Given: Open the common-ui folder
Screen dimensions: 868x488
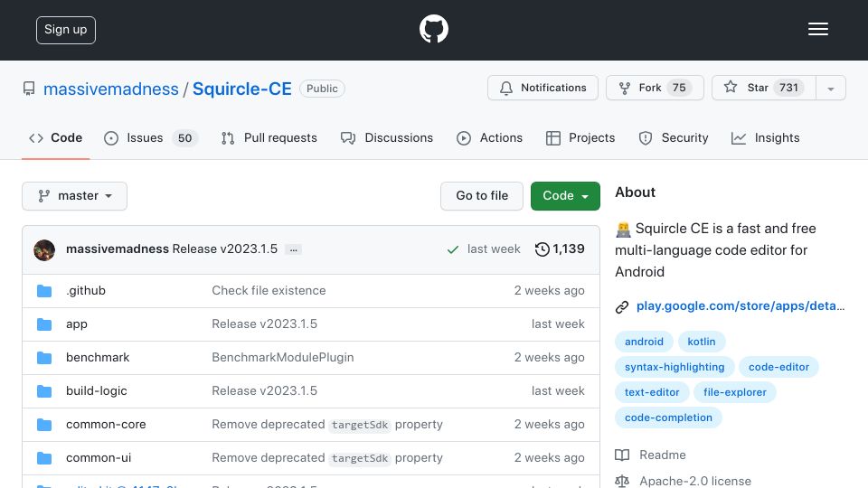Looking at the screenshot, I should pyautogui.click(x=99, y=458).
